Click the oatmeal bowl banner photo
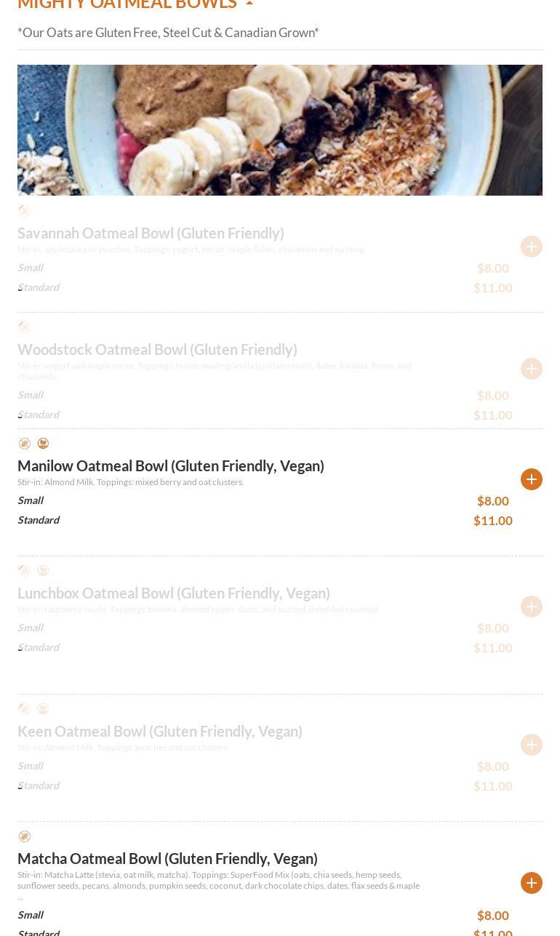560x936 pixels. [x=280, y=130]
